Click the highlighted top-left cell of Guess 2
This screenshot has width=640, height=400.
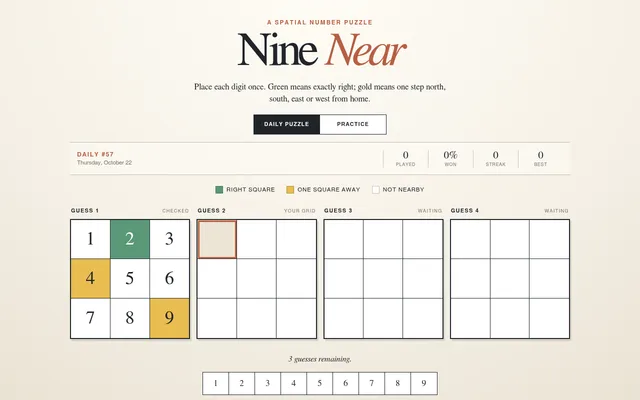tap(217, 240)
